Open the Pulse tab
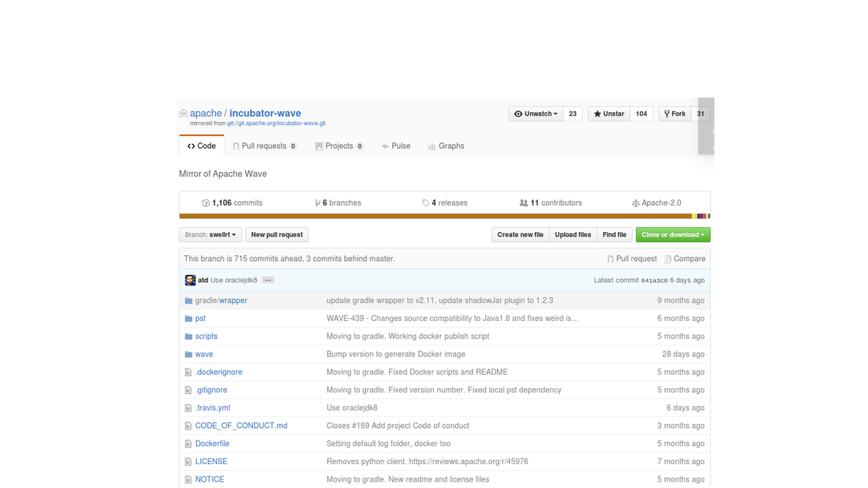The width and height of the screenshot is (868, 488). pos(396,146)
